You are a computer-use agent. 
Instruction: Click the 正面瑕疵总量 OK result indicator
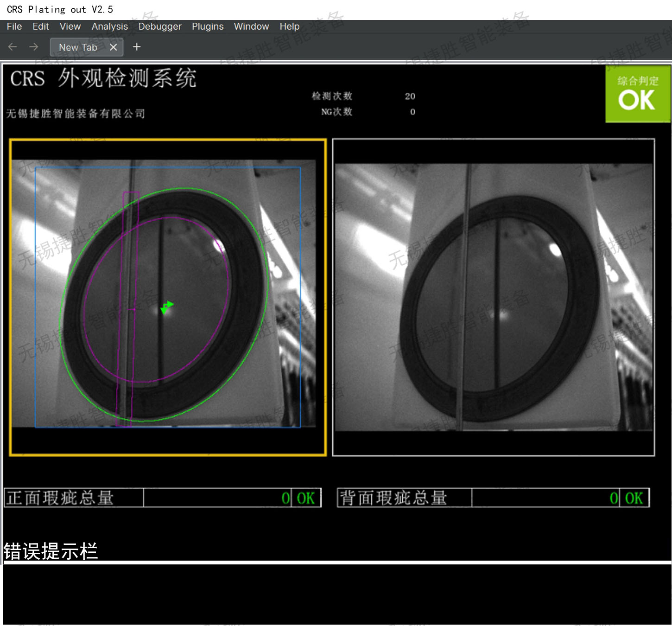click(306, 498)
